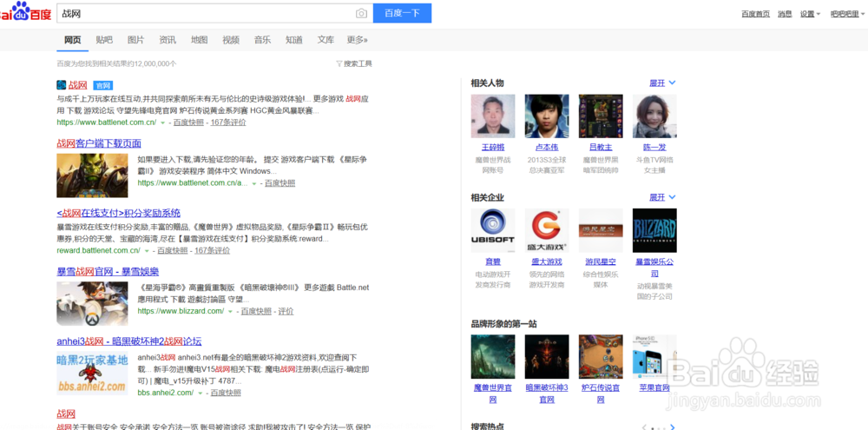
Task: Click the 卢本伟 portrait photo
Action: (547, 116)
